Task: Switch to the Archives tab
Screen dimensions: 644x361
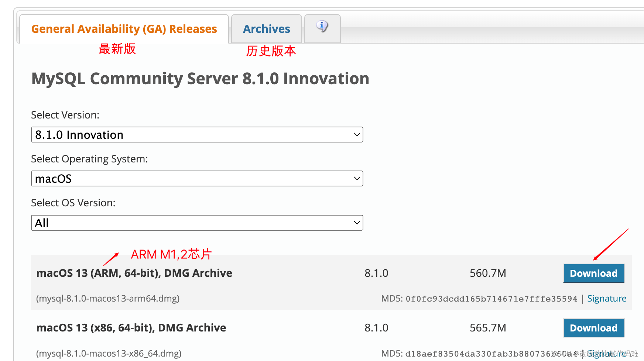Action: [x=267, y=29]
